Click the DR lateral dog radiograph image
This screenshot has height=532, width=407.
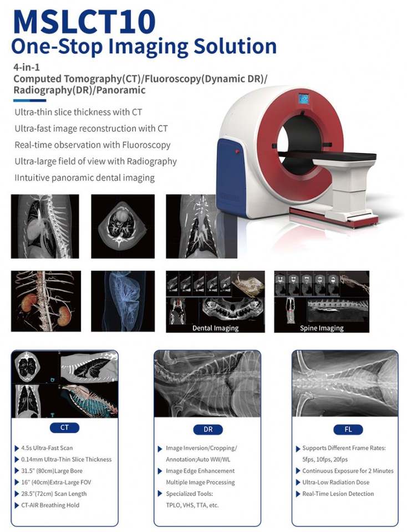click(x=207, y=383)
